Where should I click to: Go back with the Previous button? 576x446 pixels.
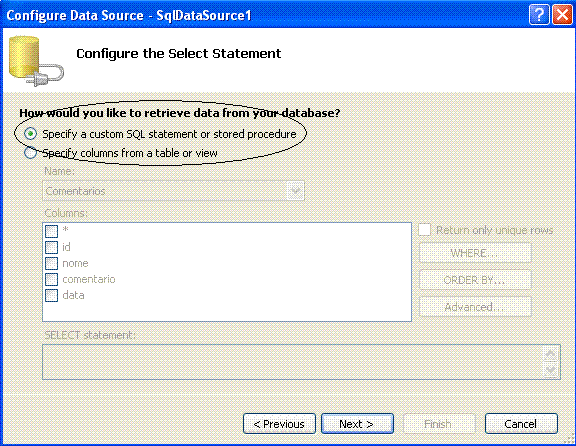click(280, 424)
